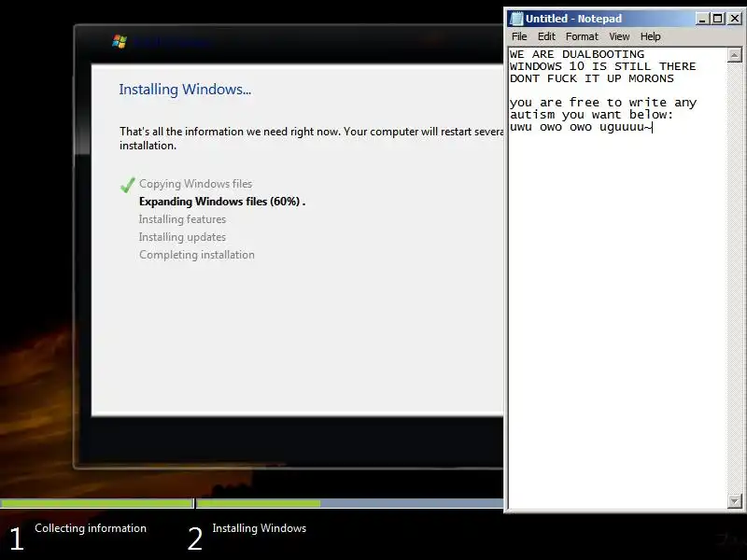Click the Collecting information progress bar
Image resolution: width=747 pixels, height=560 pixels.
tap(96, 503)
